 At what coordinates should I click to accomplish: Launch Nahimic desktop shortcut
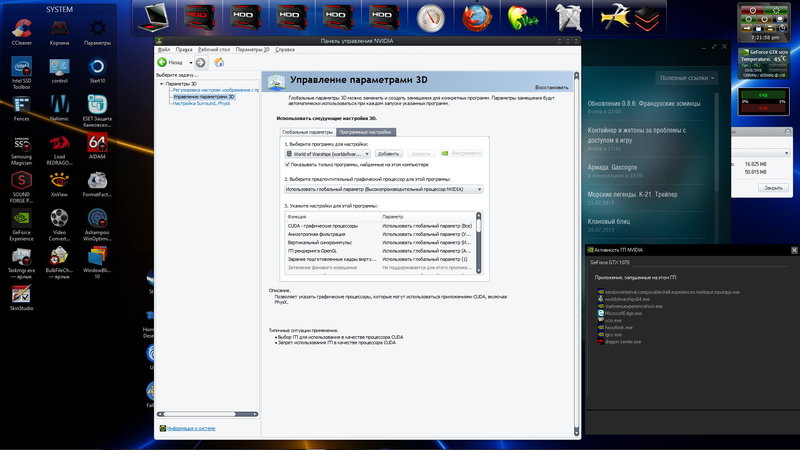pos(59,108)
